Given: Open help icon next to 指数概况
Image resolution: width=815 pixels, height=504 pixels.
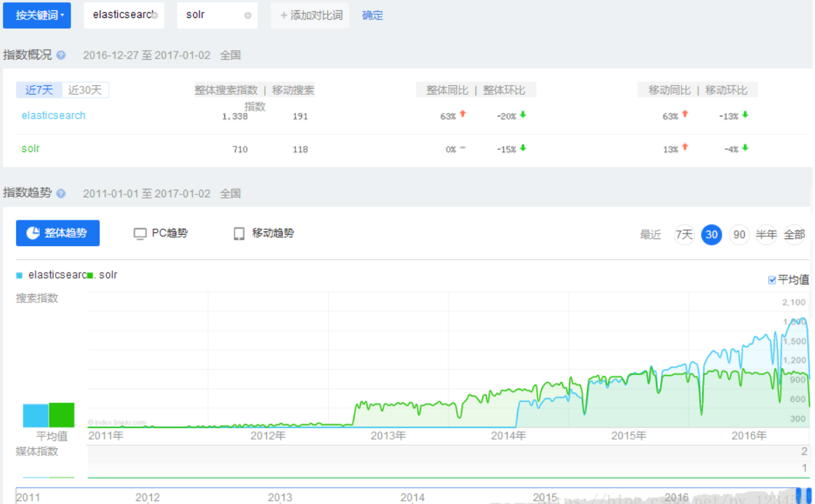Looking at the screenshot, I should [61, 55].
